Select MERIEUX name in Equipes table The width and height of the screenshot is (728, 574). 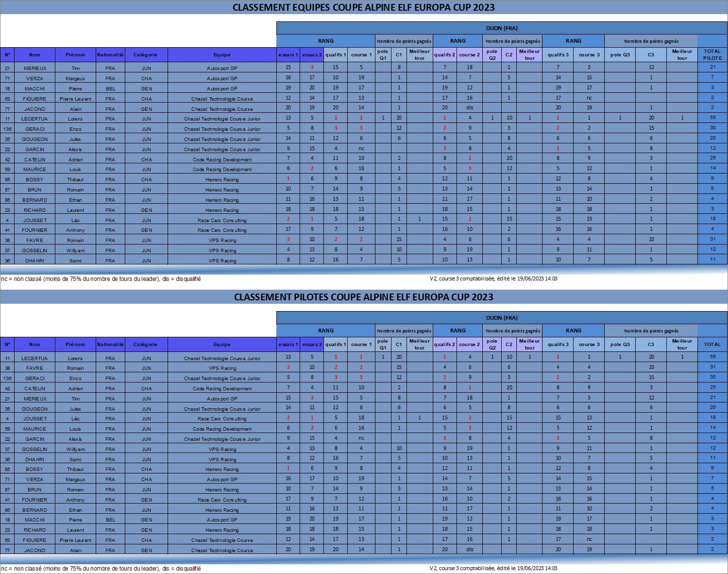[34, 68]
